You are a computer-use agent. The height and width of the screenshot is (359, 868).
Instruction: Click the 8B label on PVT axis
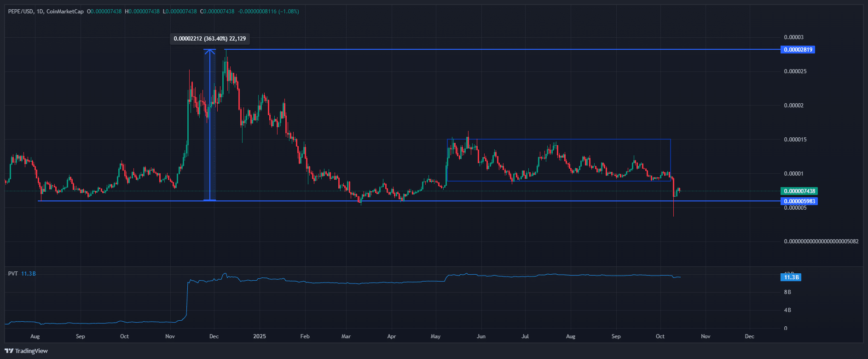[x=787, y=292]
